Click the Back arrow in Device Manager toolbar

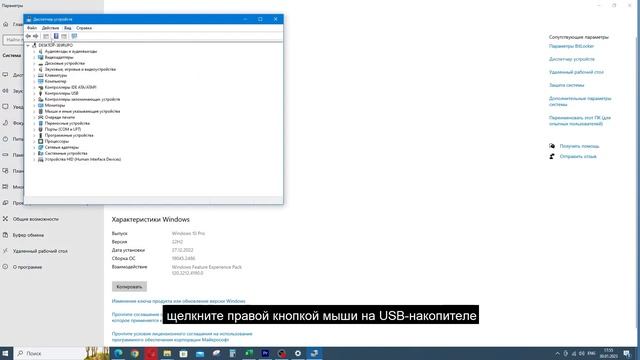coord(28,36)
